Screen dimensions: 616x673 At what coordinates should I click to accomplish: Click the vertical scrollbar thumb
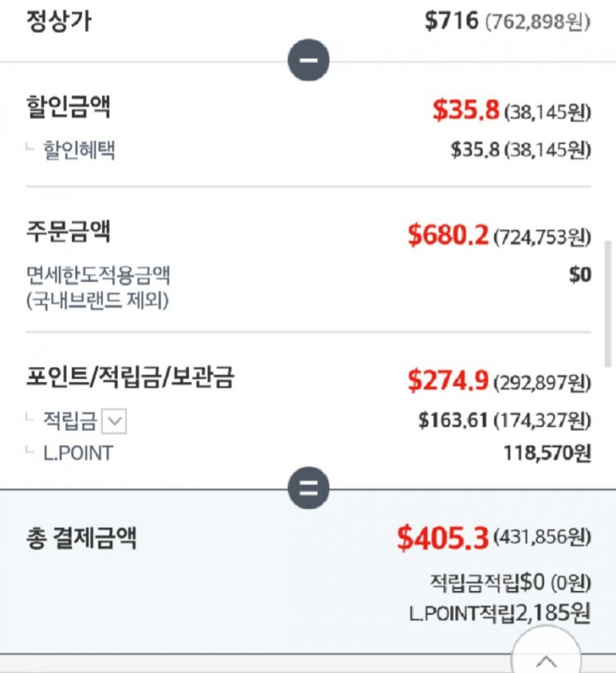coord(608,304)
